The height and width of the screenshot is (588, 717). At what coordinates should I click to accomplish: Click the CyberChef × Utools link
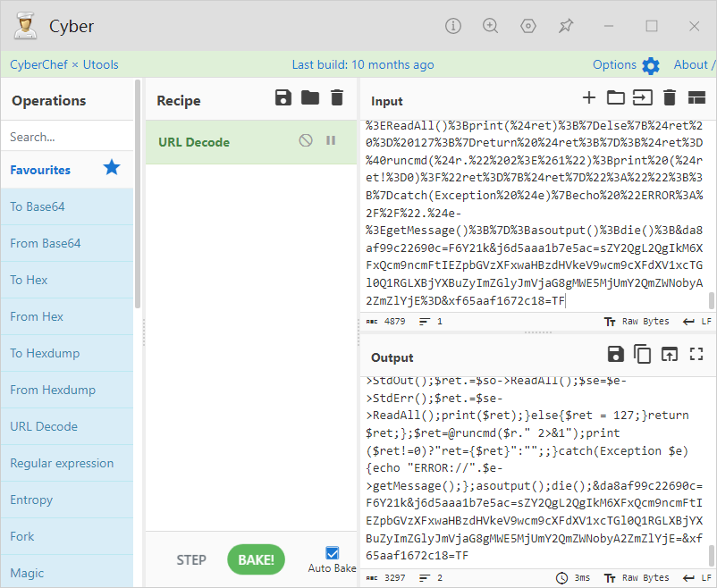[x=64, y=65]
